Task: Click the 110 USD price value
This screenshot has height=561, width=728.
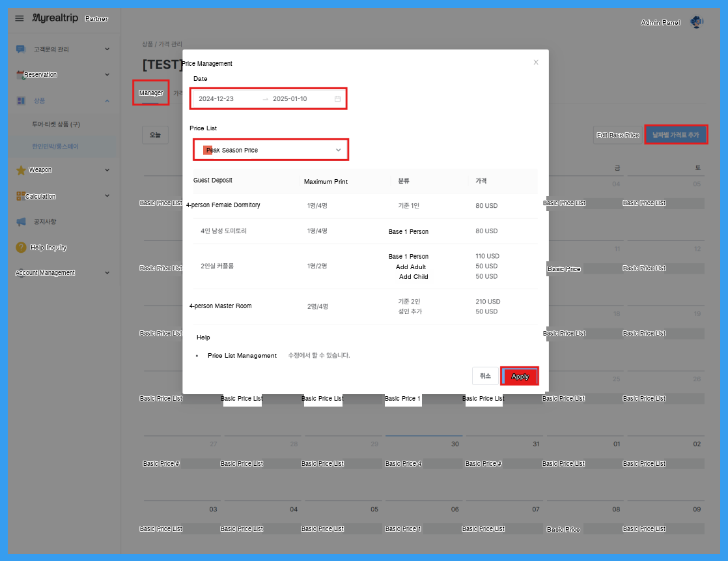Action: [487, 256]
